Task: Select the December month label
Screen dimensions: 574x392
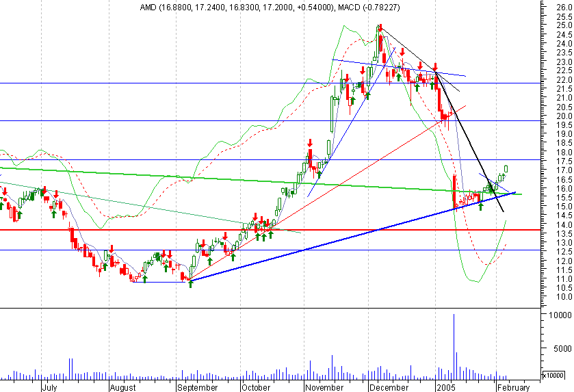Action: click(389, 387)
